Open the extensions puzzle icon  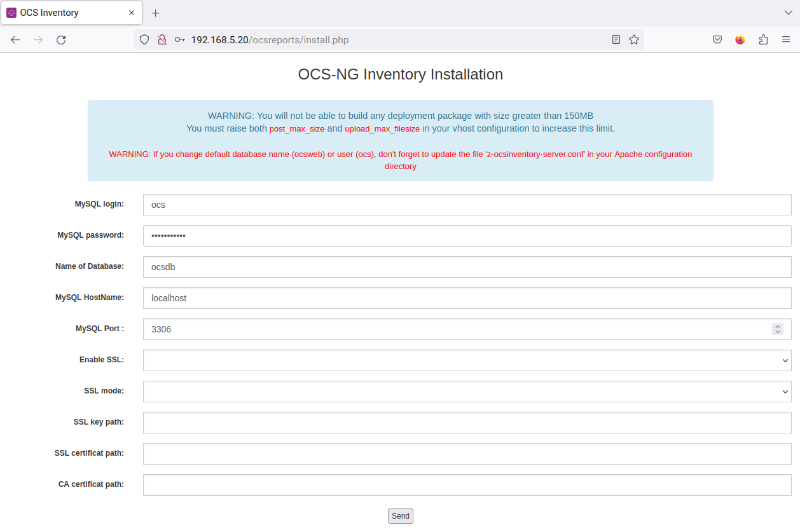(763, 39)
